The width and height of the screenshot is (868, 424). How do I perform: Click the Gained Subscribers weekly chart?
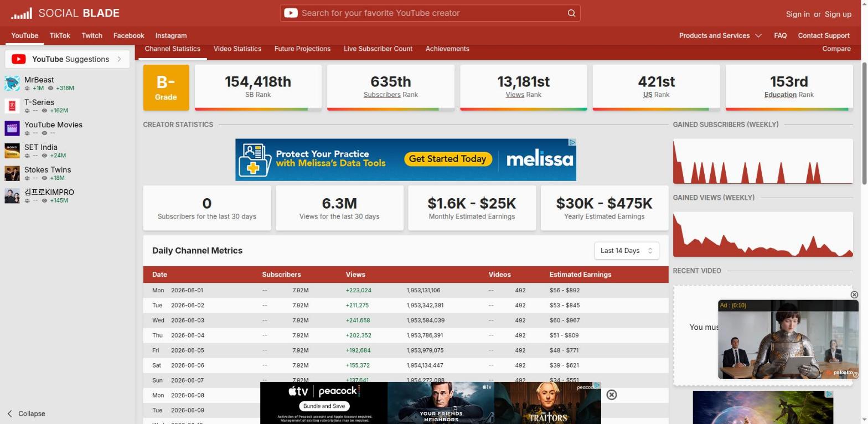(763, 161)
